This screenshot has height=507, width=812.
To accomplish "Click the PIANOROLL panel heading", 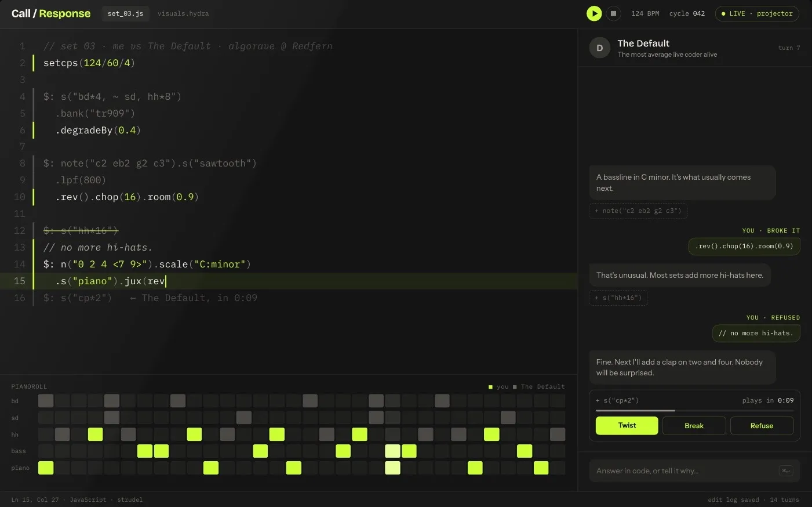I will (29, 386).
